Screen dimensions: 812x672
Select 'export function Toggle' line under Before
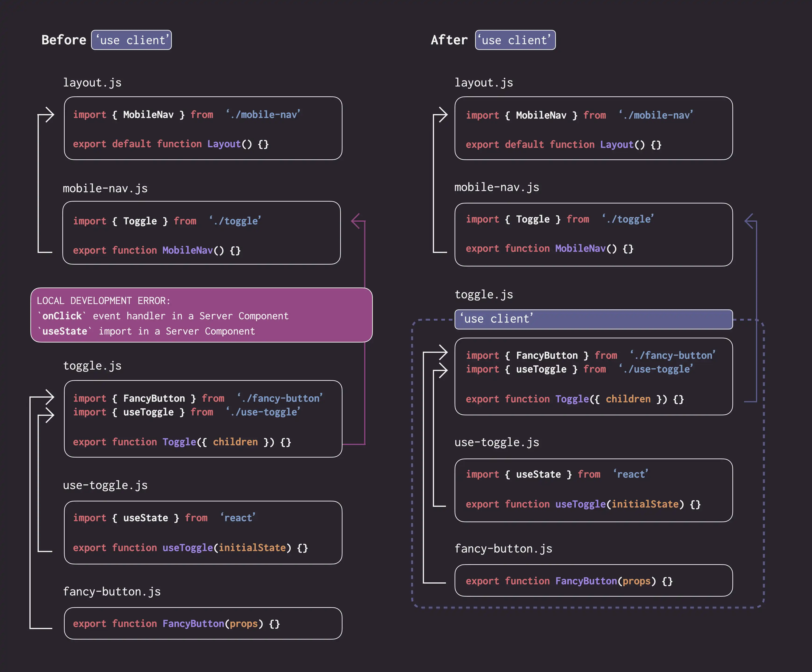pyautogui.click(x=182, y=442)
